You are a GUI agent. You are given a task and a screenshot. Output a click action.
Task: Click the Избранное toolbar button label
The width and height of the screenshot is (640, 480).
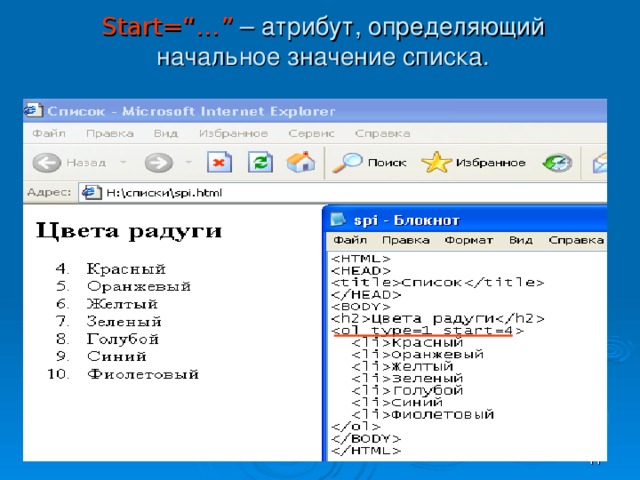pyautogui.click(x=490, y=163)
